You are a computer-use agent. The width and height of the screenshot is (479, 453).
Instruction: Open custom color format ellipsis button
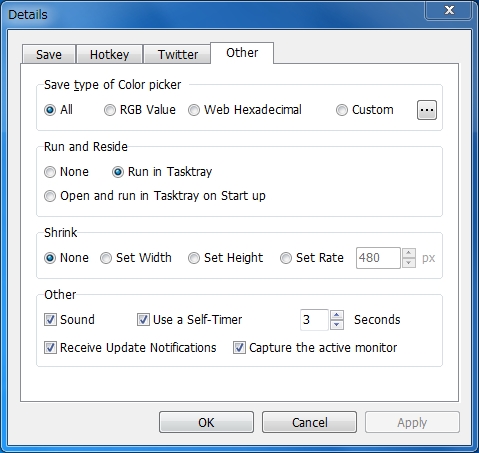tap(427, 110)
